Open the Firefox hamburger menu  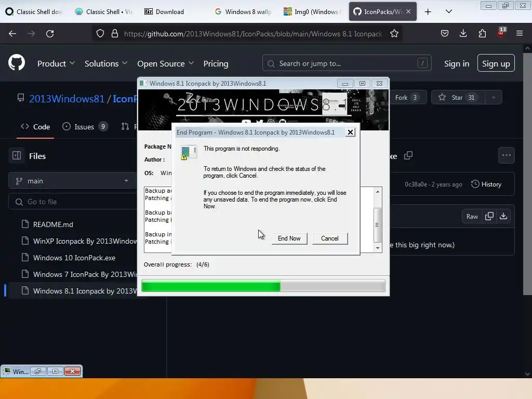tap(520, 34)
